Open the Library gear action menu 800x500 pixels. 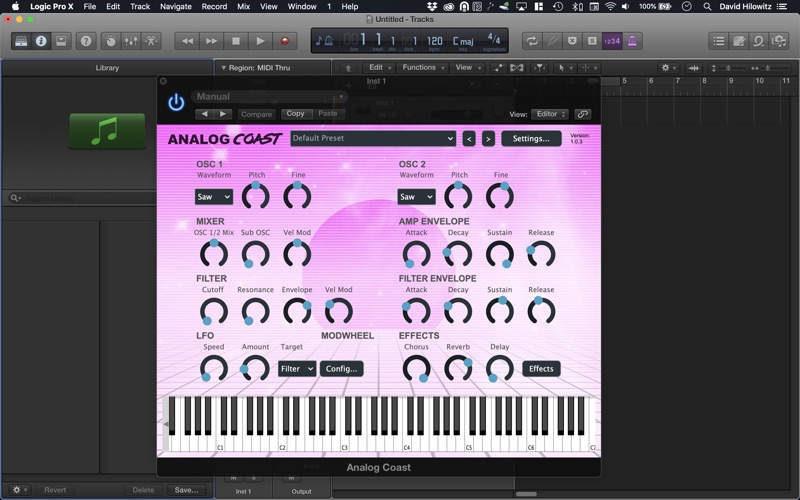click(x=20, y=490)
